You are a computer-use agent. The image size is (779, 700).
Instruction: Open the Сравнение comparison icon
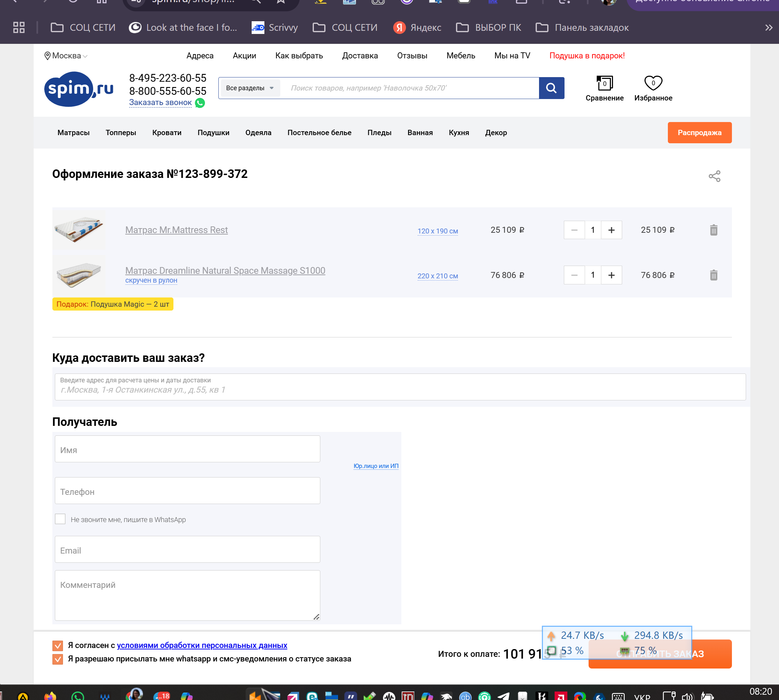(604, 83)
